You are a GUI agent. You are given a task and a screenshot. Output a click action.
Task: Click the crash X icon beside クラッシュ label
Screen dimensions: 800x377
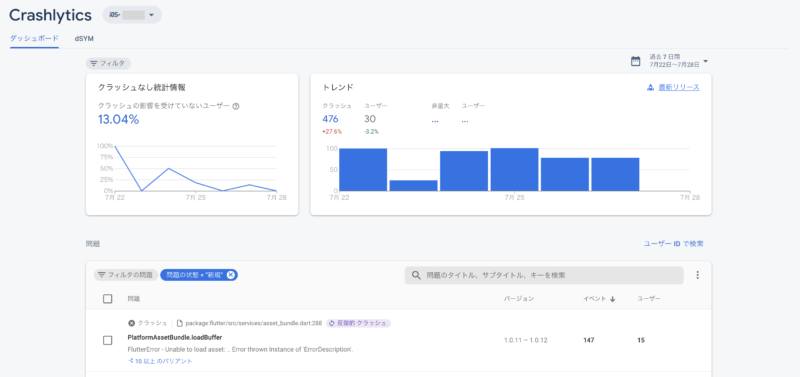(x=131, y=323)
